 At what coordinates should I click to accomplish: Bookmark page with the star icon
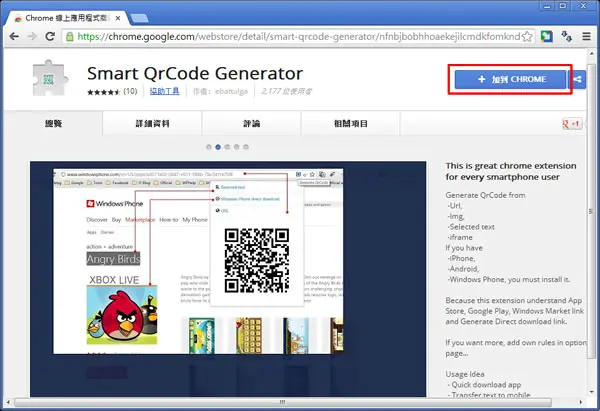coord(527,37)
